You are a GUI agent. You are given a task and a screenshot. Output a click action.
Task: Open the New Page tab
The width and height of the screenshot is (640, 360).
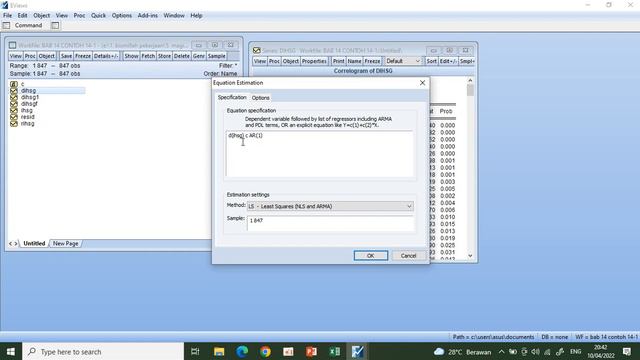(65, 243)
